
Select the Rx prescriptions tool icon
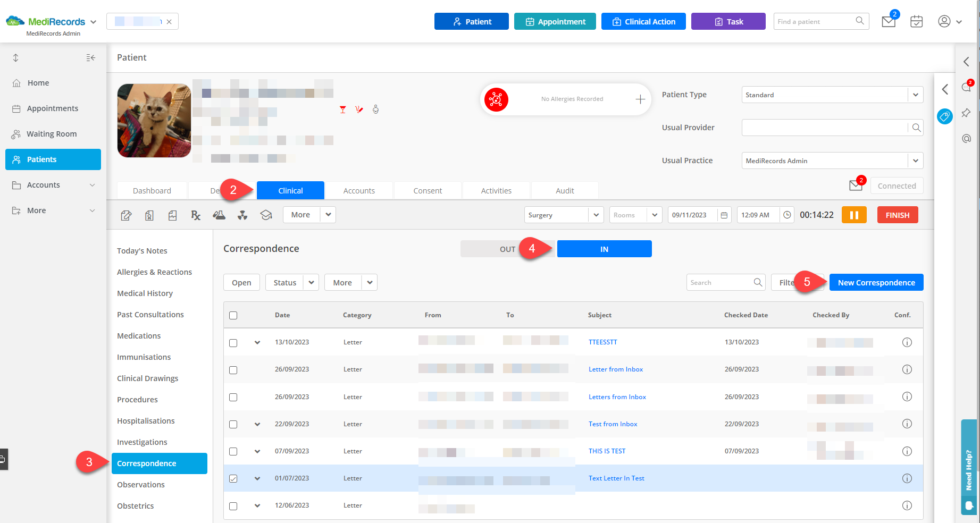point(196,215)
